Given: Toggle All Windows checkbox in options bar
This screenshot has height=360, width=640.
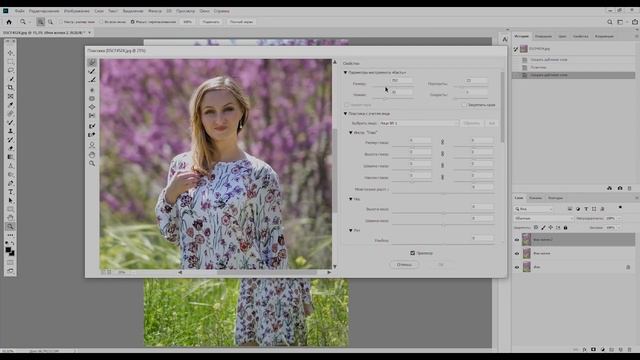Looking at the screenshot, I should [x=101, y=22].
